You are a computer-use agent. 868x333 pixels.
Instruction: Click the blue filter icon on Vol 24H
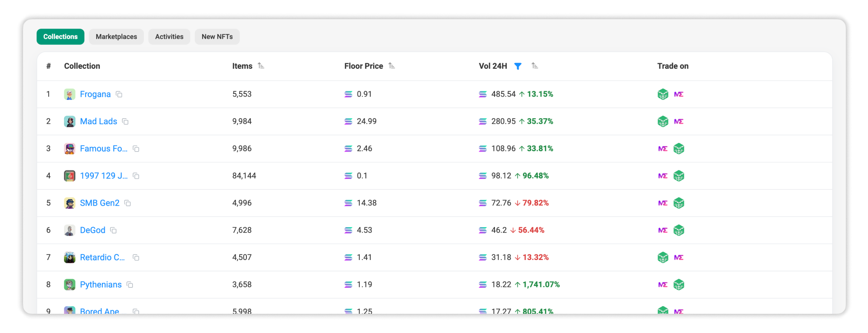[518, 66]
